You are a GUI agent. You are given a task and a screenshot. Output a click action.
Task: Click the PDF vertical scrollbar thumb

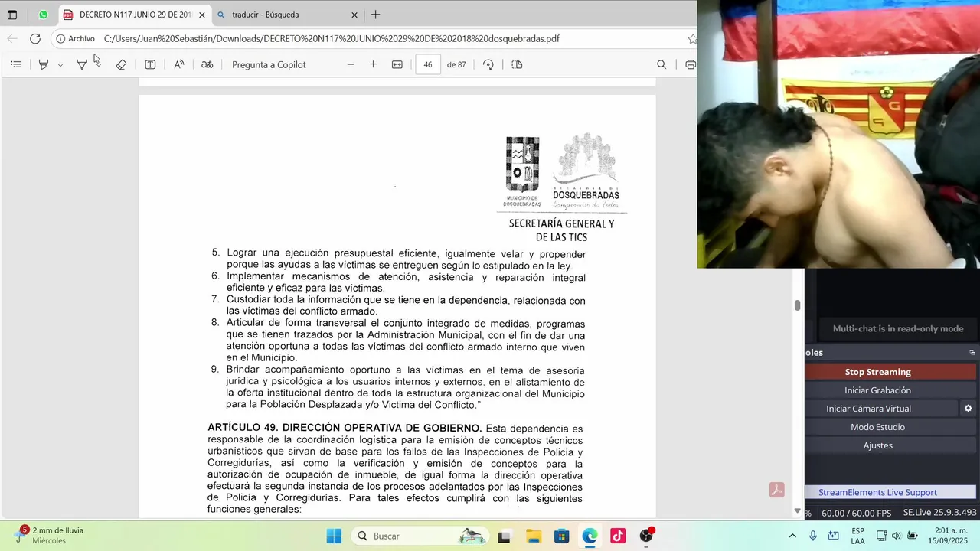[x=797, y=305]
